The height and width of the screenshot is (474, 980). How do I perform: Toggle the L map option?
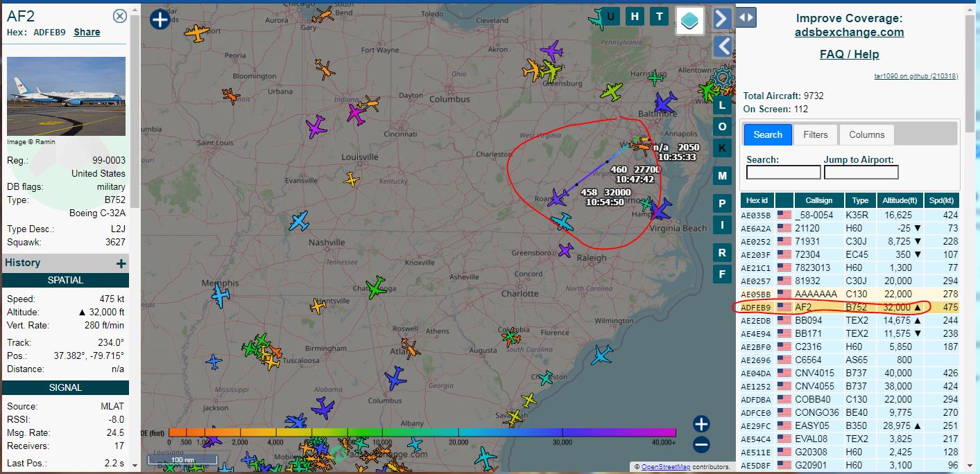tap(722, 105)
